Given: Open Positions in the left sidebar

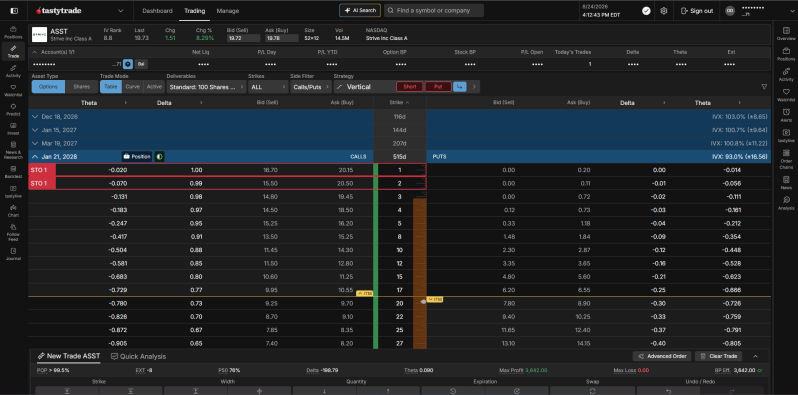Looking at the screenshot, I should coord(13,33).
